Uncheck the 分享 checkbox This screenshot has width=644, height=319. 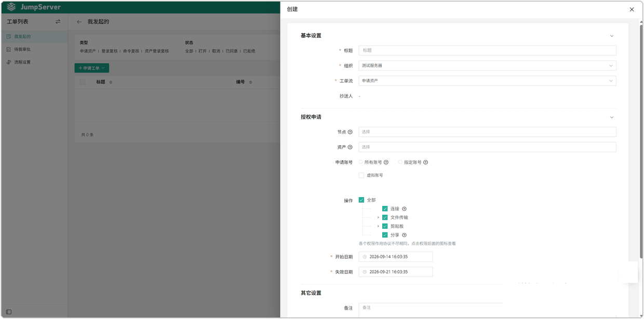point(385,235)
